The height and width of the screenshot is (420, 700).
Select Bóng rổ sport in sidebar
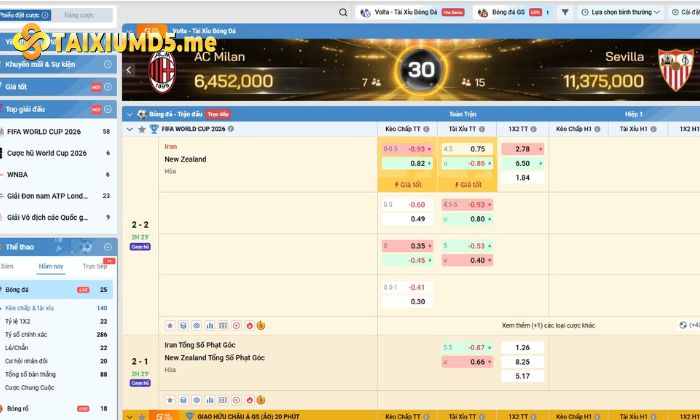click(x=56, y=408)
